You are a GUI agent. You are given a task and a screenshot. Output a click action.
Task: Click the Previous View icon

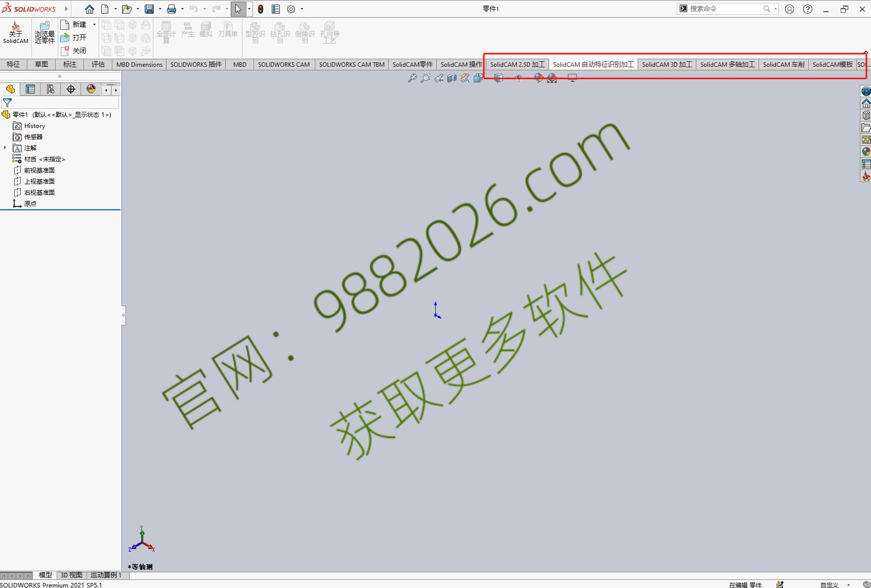point(439,78)
